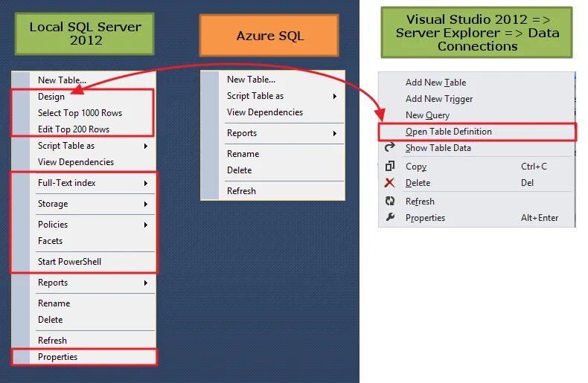This screenshot has width=588, height=383.
Task: Select Show Table Data label
Action: 438,148
